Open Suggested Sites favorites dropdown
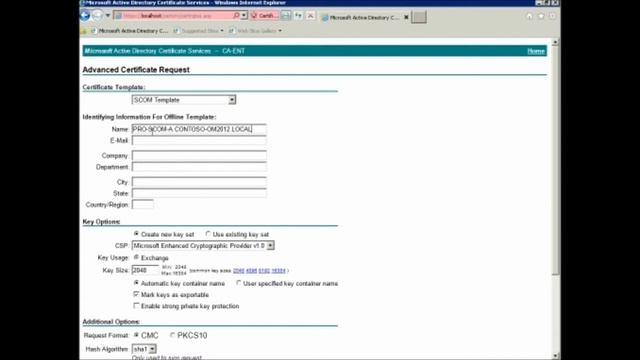Viewport: 640px width, 360px height. 199,31
